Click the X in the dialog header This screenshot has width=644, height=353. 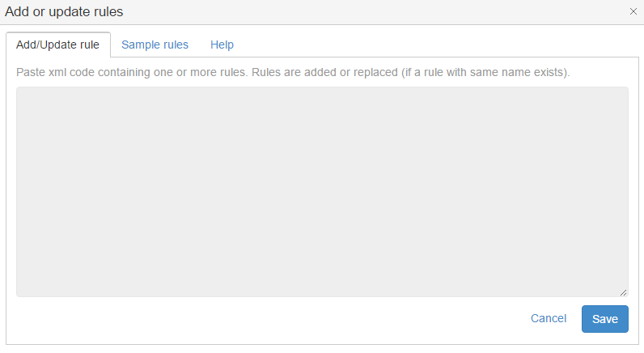click(x=633, y=12)
